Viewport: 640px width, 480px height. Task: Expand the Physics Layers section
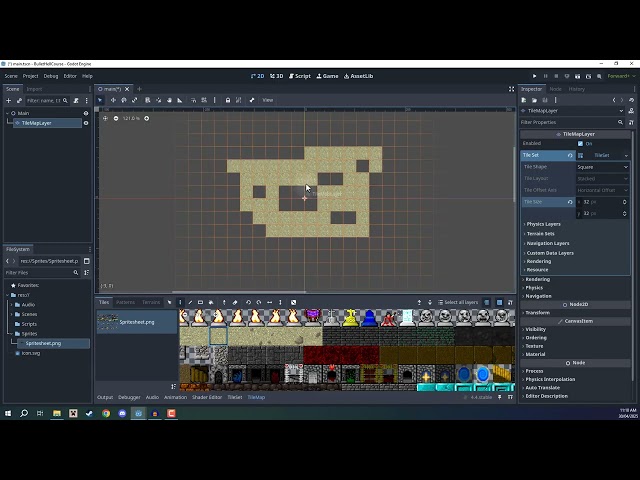point(543,224)
